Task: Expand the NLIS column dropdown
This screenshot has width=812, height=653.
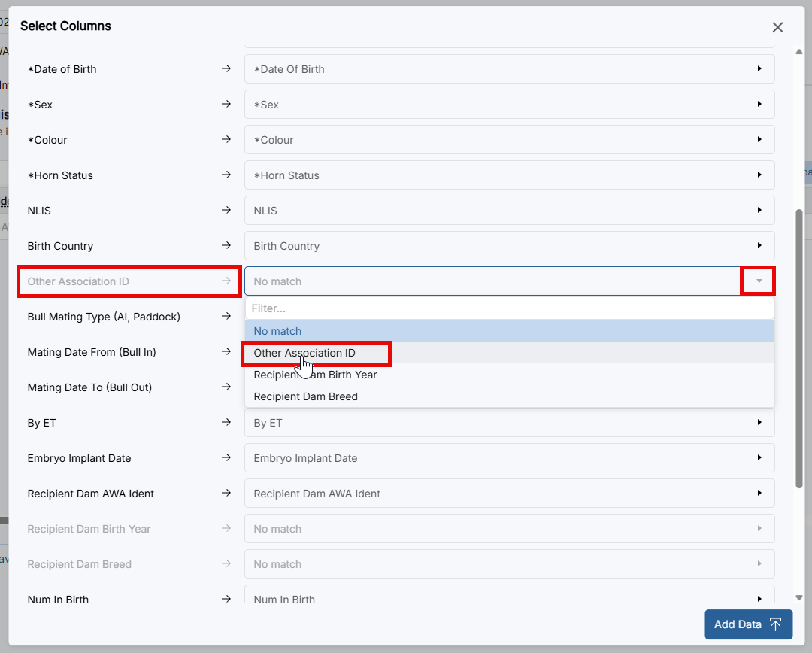Action: [x=759, y=211]
